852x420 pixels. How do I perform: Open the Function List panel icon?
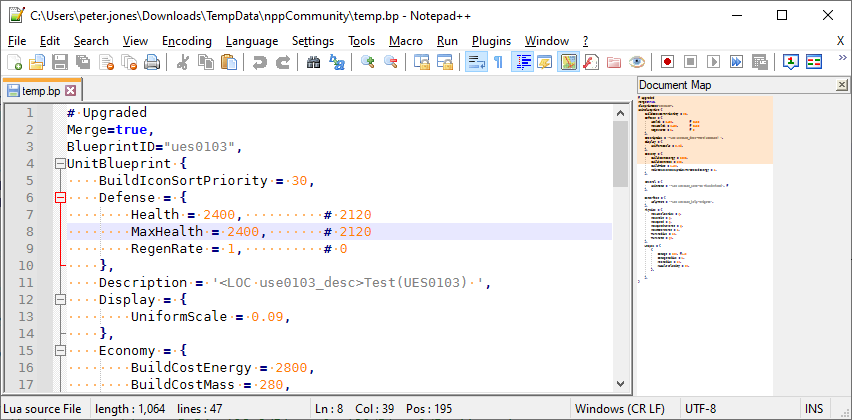coord(591,62)
